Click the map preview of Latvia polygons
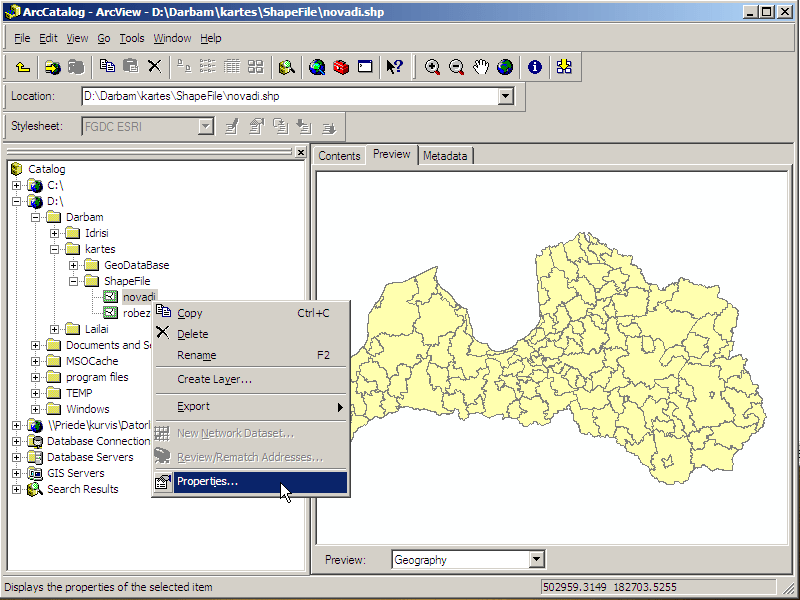 point(557,359)
